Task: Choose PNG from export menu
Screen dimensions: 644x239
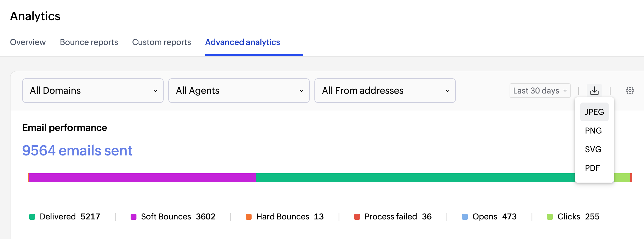Action: coord(593,131)
